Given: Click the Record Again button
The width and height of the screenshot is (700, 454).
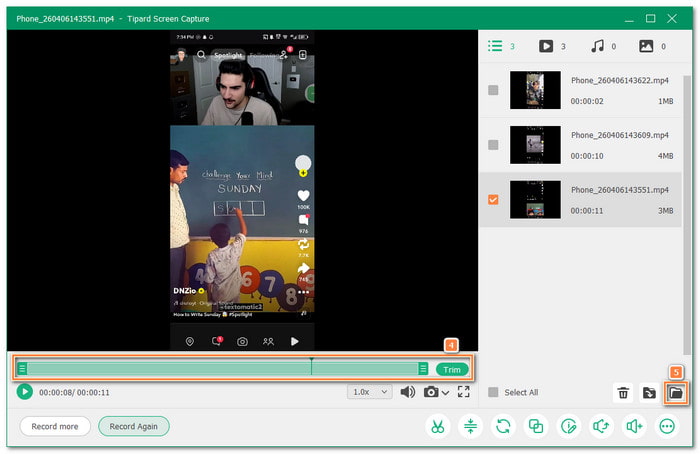Looking at the screenshot, I should 133,426.
